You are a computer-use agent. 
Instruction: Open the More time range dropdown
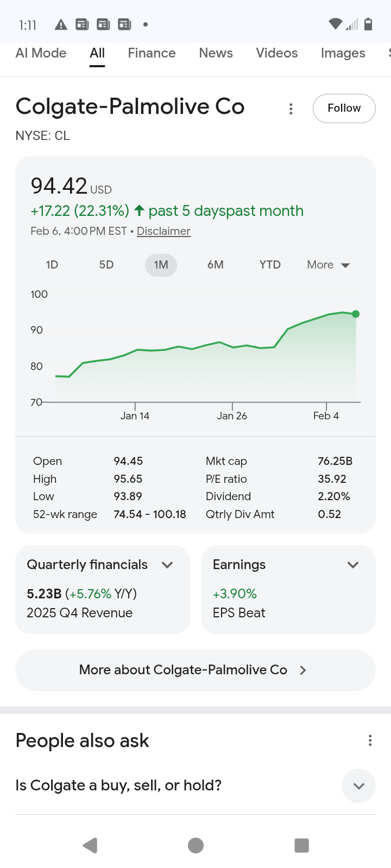point(328,265)
